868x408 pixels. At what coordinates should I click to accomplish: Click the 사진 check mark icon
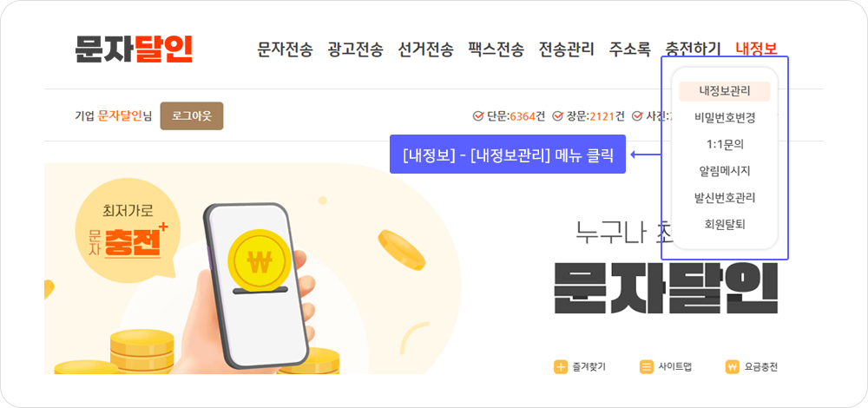[638, 116]
